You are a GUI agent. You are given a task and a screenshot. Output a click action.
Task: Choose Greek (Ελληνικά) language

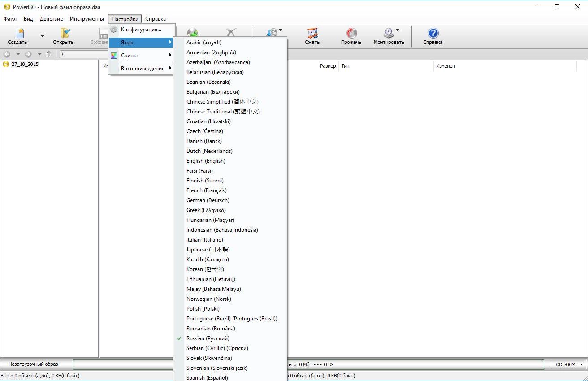click(x=230, y=210)
